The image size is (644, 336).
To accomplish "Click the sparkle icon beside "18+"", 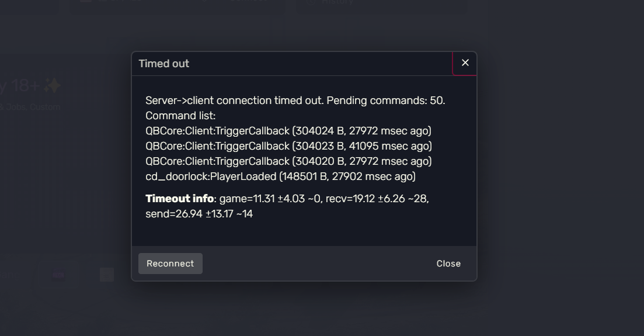I will point(53,86).
